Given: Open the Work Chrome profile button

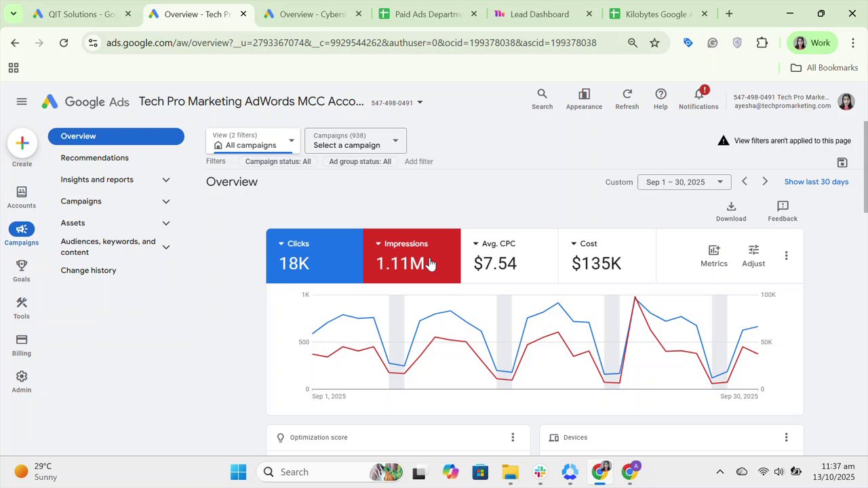Looking at the screenshot, I should point(812,43).
